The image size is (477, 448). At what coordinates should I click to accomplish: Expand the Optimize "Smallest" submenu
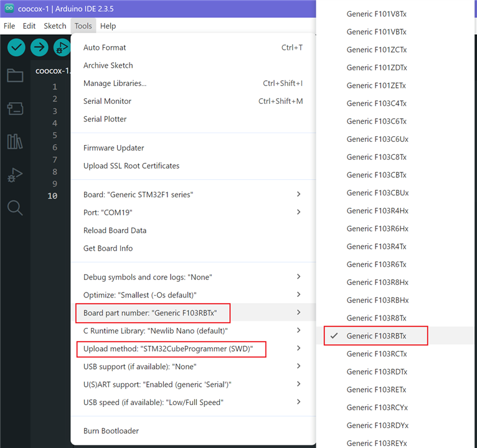[193, 295]
